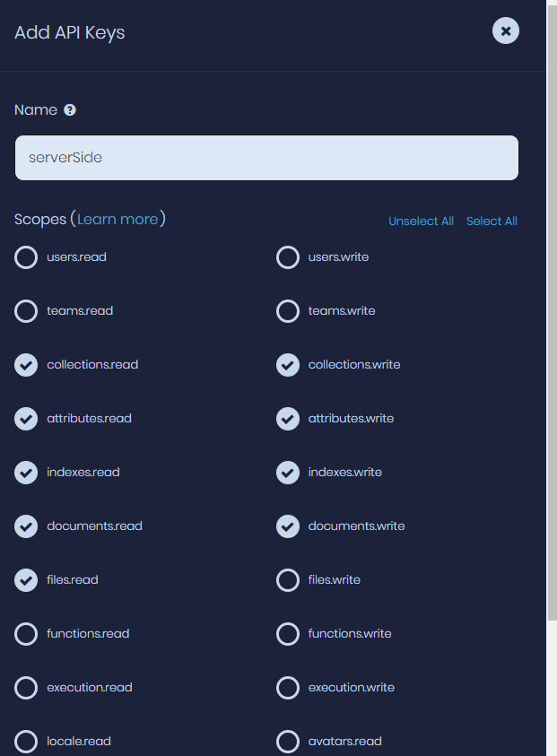Image resolution: width=557 pixels, height=756 pixels.
Task: Click Unselect All scopes
Action: coord(421,221)
